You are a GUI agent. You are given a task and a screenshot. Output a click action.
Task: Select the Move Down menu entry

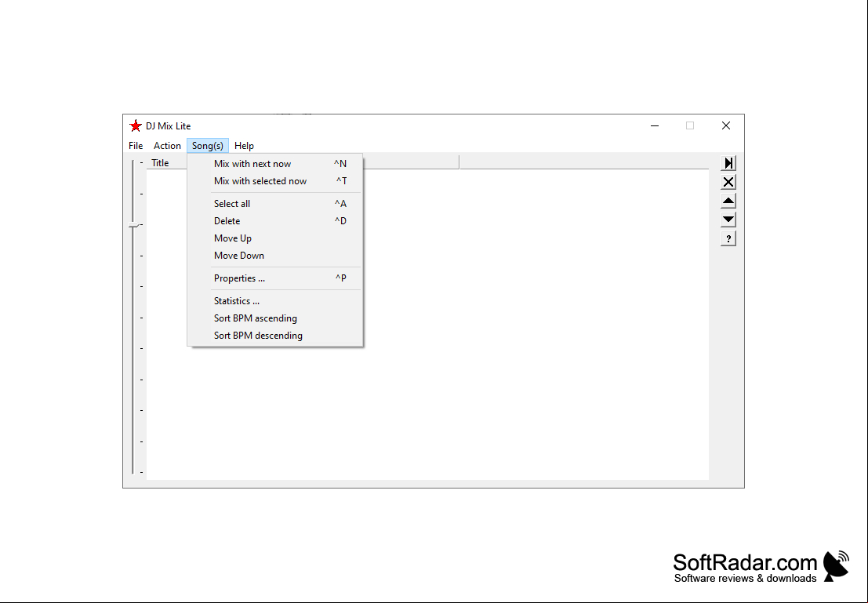coord(275,256)
